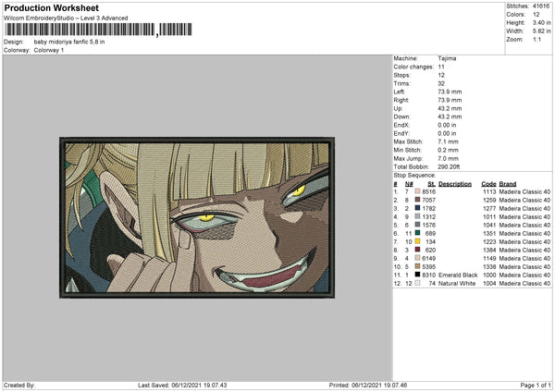Click the Max Jump value 7.0 mm
This screenshot has width=555, height=392.
click(x=448, y=158)
